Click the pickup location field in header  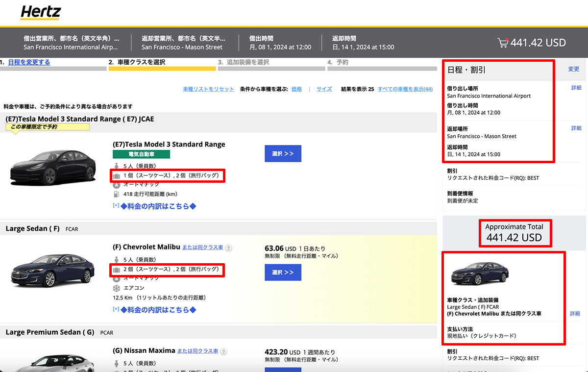pyautogui.click(x=72, y=43)
